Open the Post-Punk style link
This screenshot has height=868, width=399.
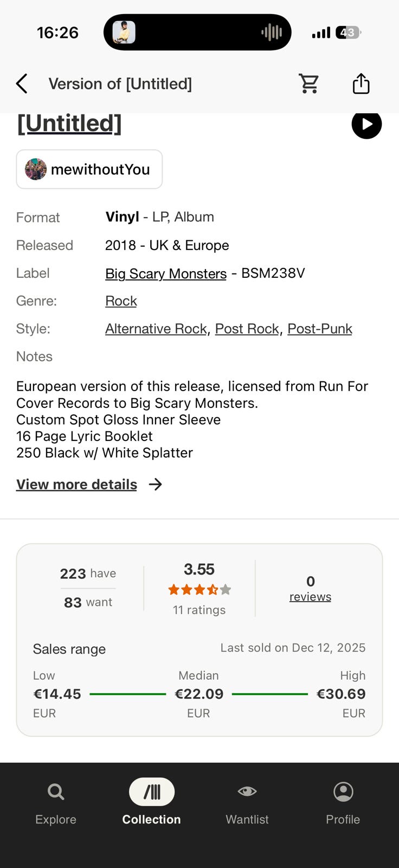[x=320, y=329]
